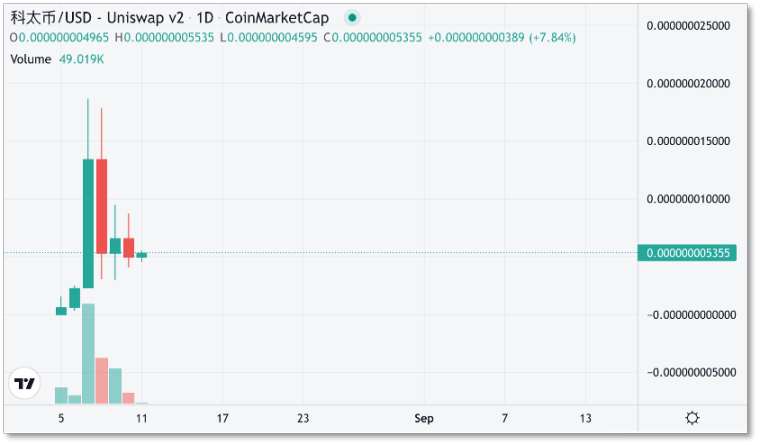Click the 0.000000020000 price axis label
The height and width of the screenshot is (445, 760).
click(x=688, y=83)
